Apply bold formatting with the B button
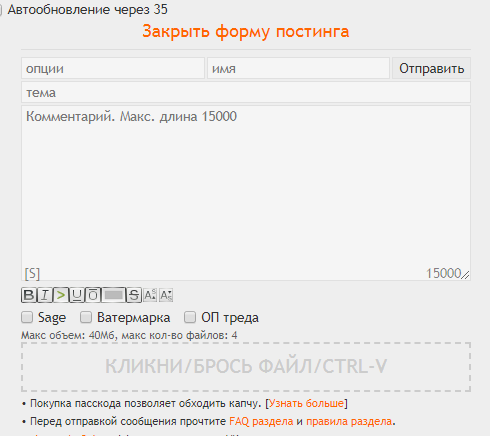This screenshot has width=490, height=436. tap(29, 295)
